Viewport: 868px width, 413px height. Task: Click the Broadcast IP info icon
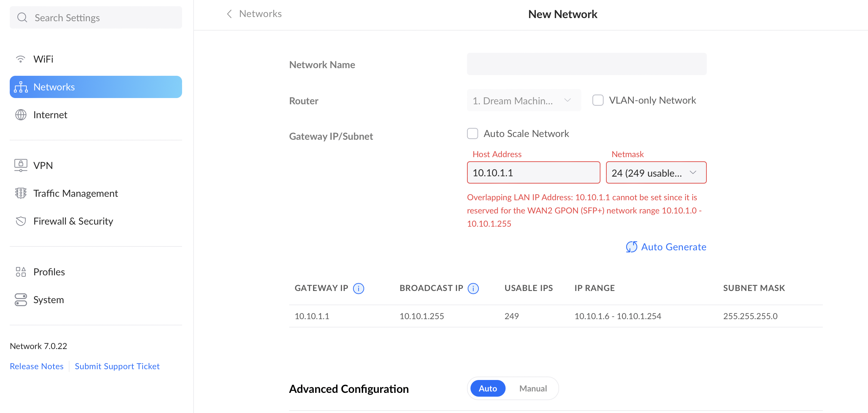pyautogui.click(x=473, y=288)
